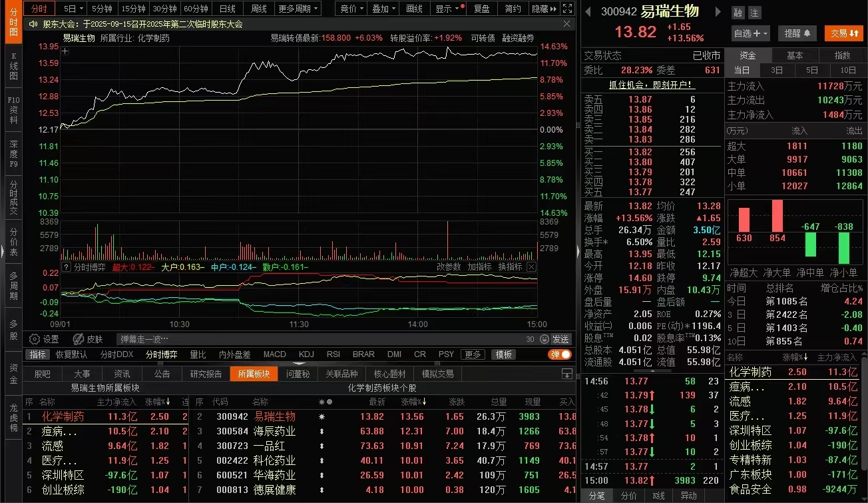This screenshot has width=868, height=503.
Task: Switch to the 分价 tab under the tick list
Action: point(628,496)
